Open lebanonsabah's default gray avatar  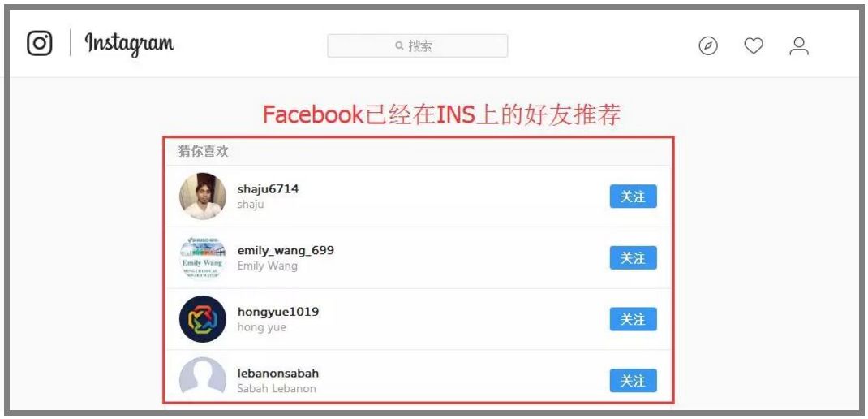point(203,378)
